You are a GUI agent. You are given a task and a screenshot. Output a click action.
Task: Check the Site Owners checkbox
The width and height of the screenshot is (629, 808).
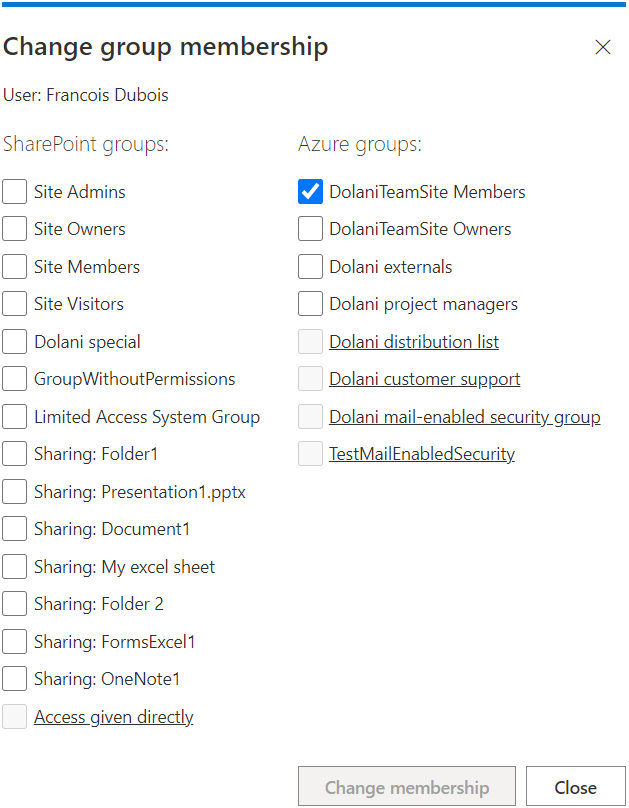click(14, 229)
